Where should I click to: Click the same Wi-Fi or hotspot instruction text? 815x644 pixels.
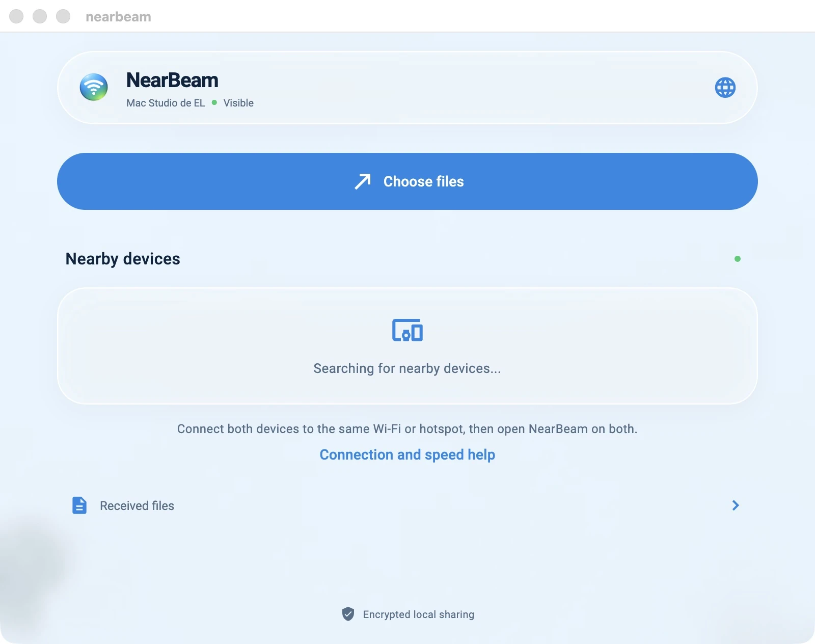tap(407, 429)
